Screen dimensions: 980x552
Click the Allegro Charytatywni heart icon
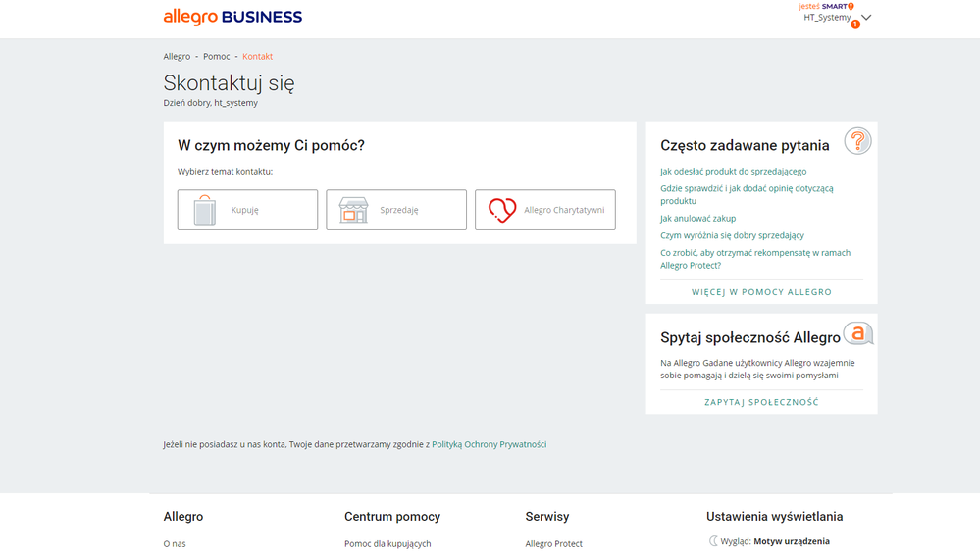[502, 210]
